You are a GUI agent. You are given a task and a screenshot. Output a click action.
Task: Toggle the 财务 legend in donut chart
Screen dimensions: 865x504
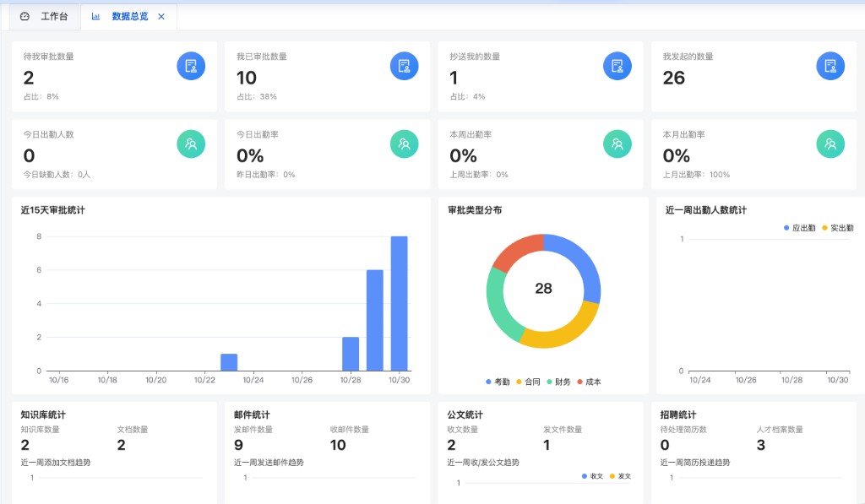558,382
